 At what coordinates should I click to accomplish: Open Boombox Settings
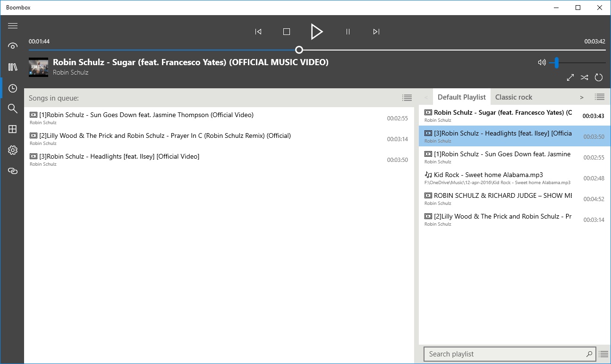click(12, 150)
